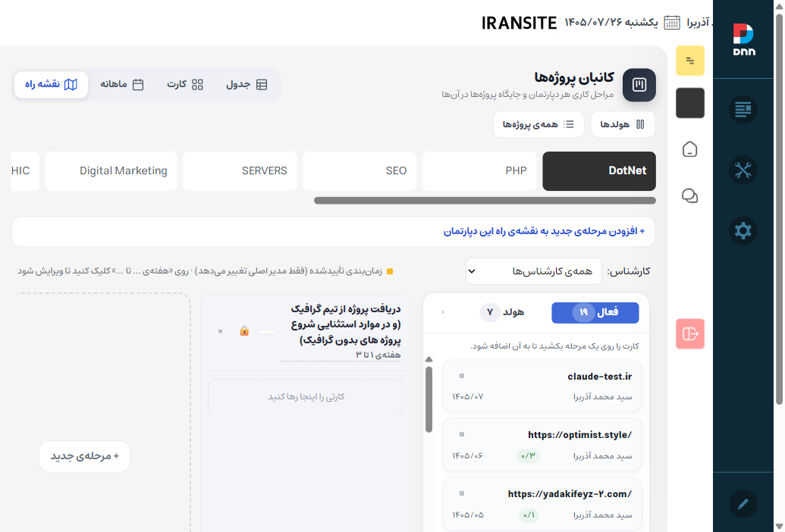Select the SERVERS department tab
Screen dimensions: 785x532
[x=240, y=171]
